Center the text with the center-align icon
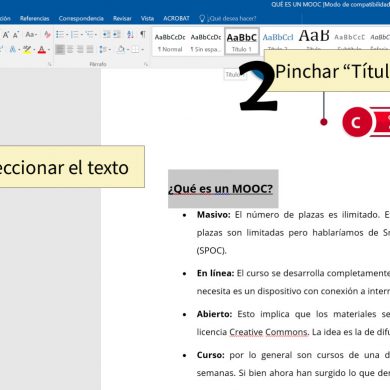The width and height of the screenshot is (390, 390). [70, 50]
